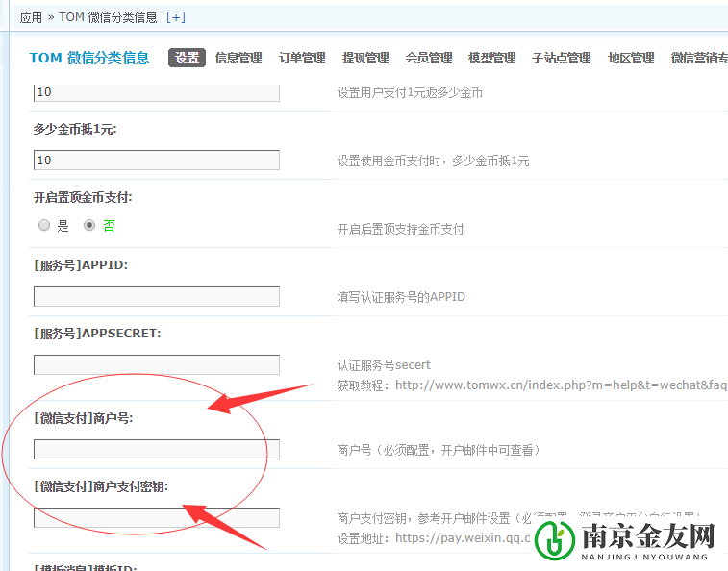
Task: Focus the [微信支付]商户号 input field
Action: 157,449
